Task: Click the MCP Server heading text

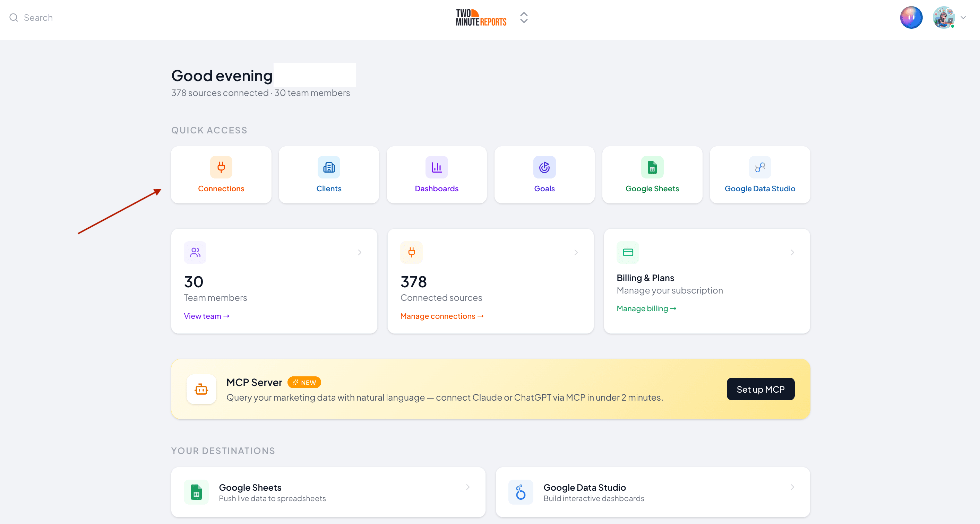Action: tap(254, 383)
